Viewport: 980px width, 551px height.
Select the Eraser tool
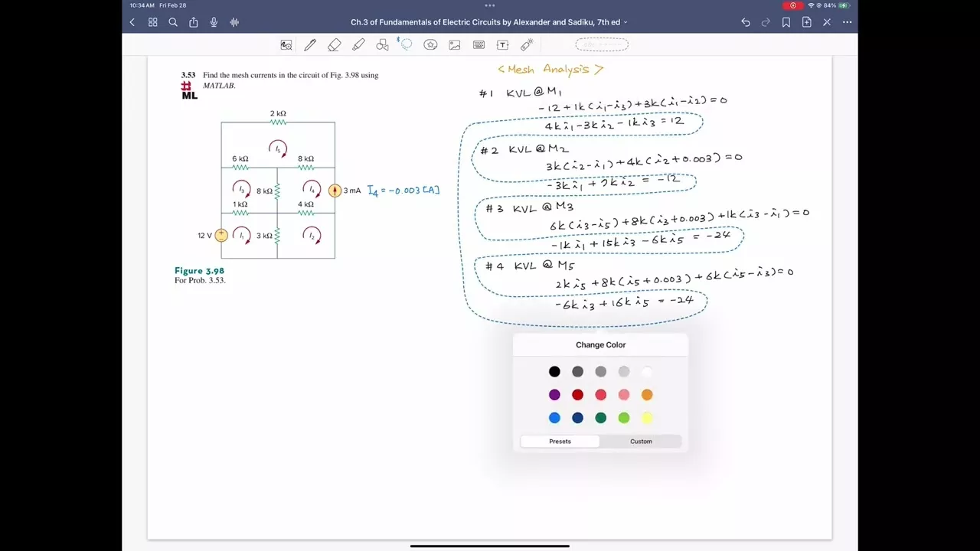click(x=335, y=45)
